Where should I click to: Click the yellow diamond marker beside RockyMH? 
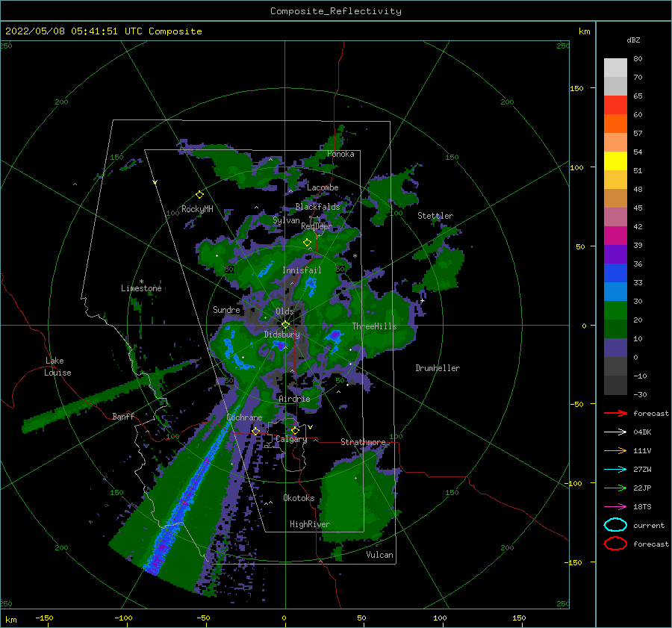click(199, 195)
